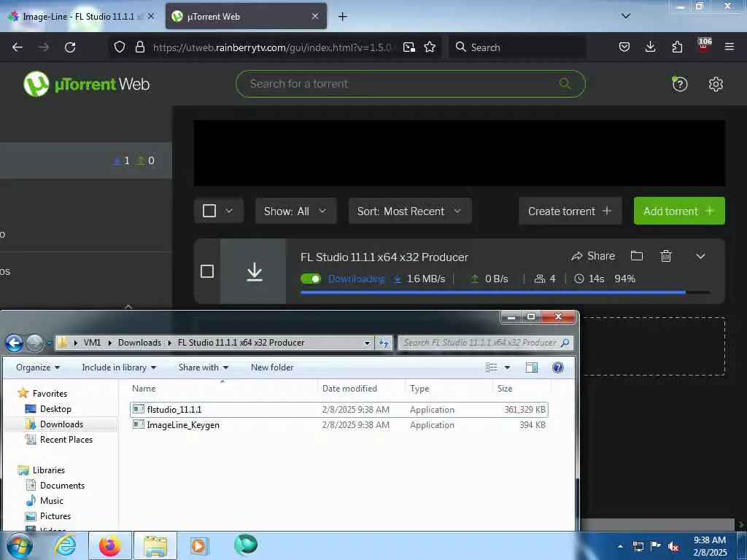747x560 pixels.
Task: Open Explorer help icon
Action: click(x=558, y=367)
